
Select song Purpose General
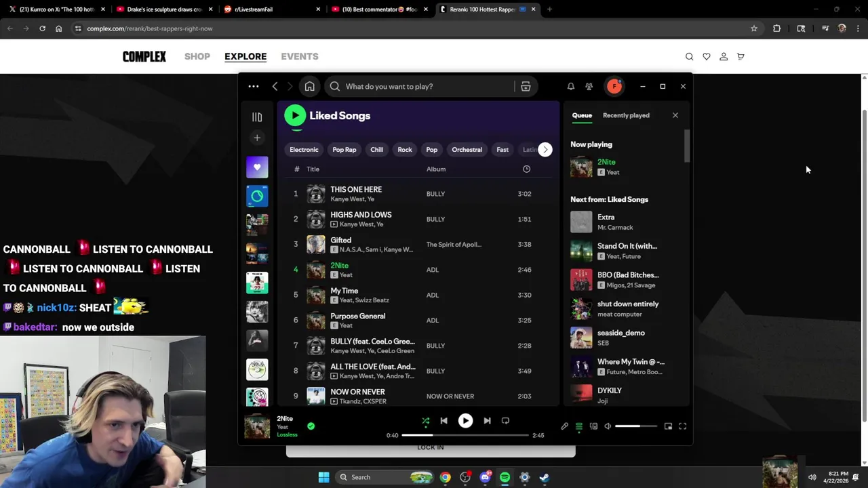[x=420, y=321]
